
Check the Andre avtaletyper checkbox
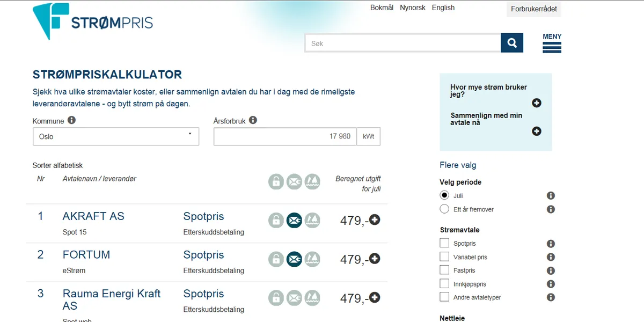444,297
